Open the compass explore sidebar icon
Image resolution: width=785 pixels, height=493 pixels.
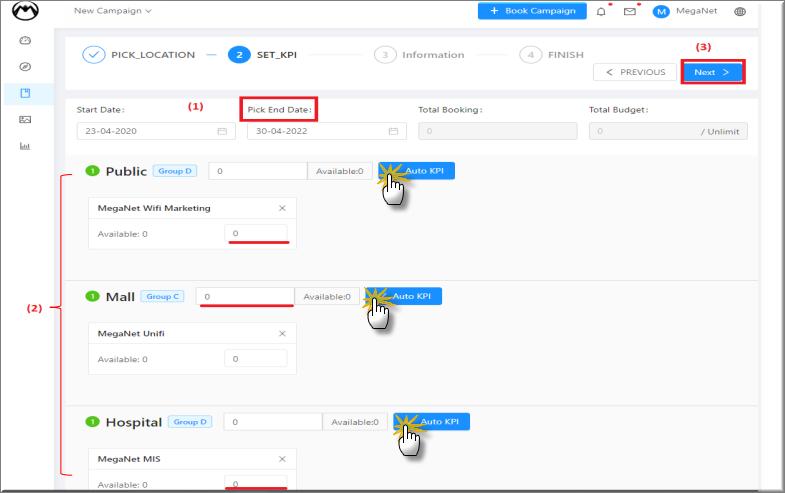[x=25, y=67]
